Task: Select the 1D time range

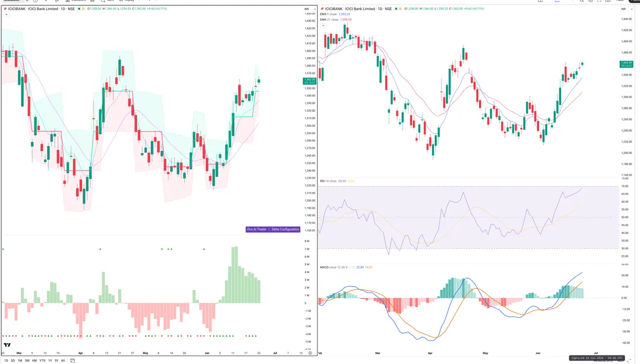Action: click(x=6, y=360)
